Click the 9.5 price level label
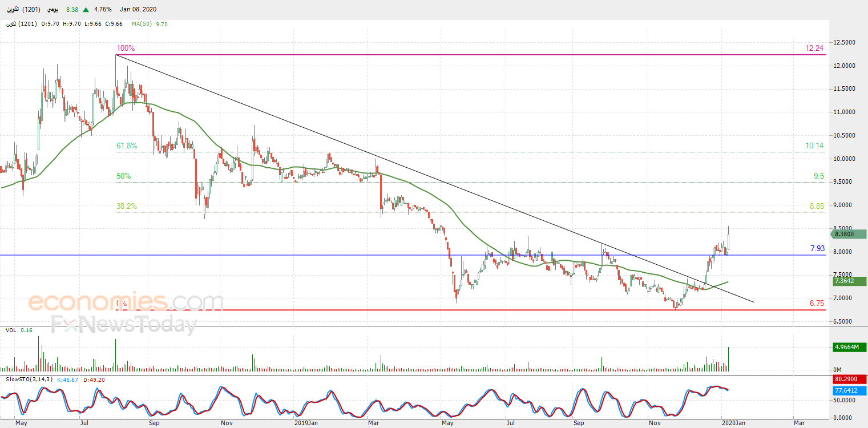868x428 pixels. [x=819, y=176]
